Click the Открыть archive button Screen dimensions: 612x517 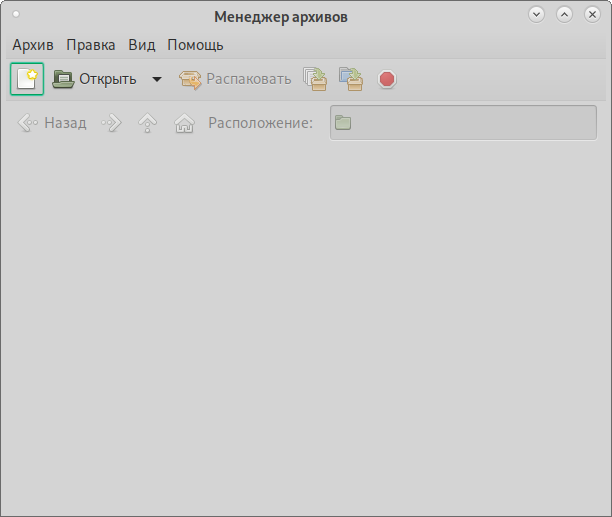[x=95, y=79]
